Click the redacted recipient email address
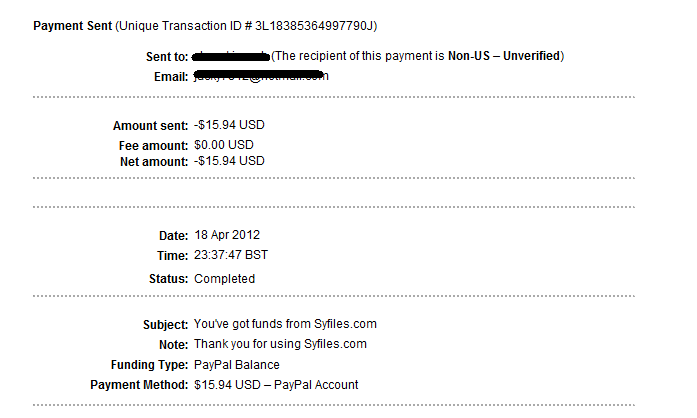 (262, 75)
